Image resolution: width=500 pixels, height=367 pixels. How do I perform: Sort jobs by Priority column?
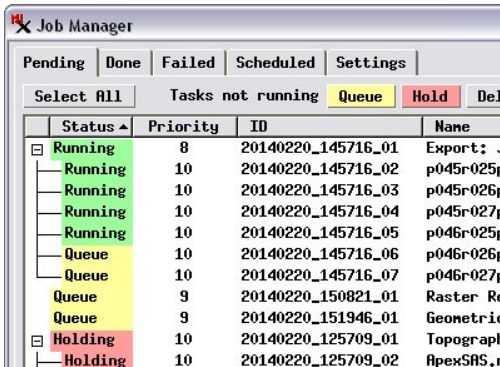click(185, 127)
